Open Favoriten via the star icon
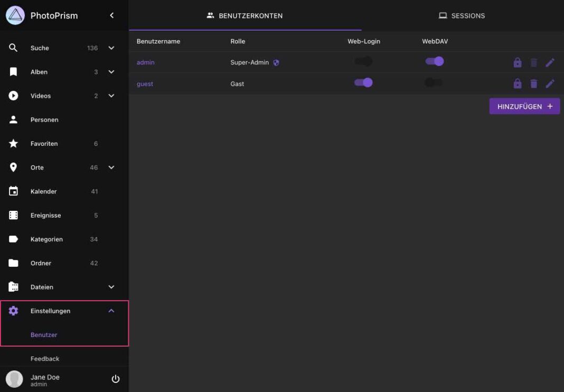The image size is (564, 392). pyautogui.click(x=14, y=144)
